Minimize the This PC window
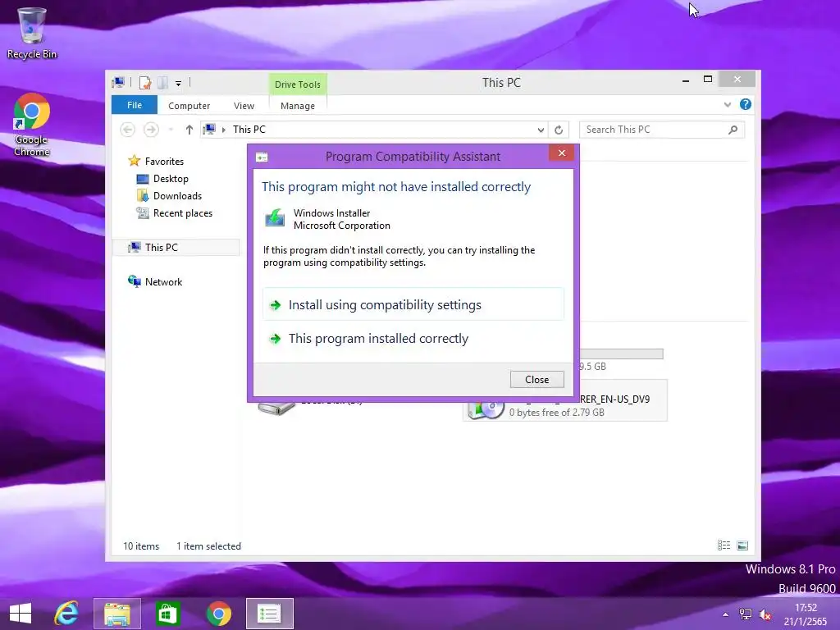This screenshot has width=840, height=630. [x=686, y=80]
